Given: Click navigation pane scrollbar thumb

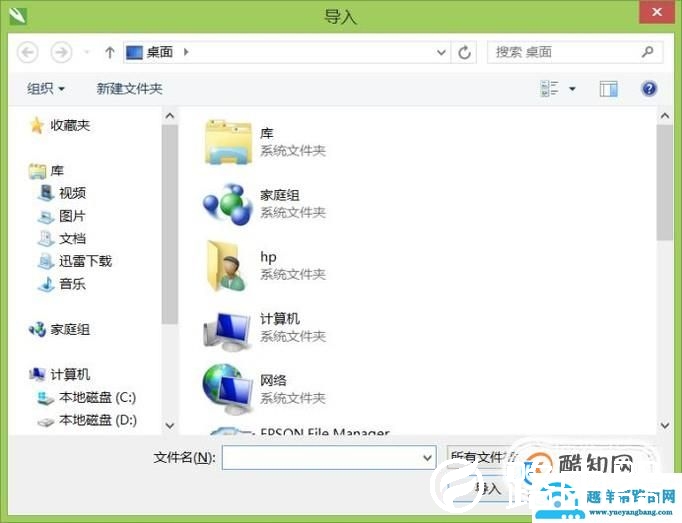Looking at the screenshot, I should pyautogui.click(x=170, y=224).
